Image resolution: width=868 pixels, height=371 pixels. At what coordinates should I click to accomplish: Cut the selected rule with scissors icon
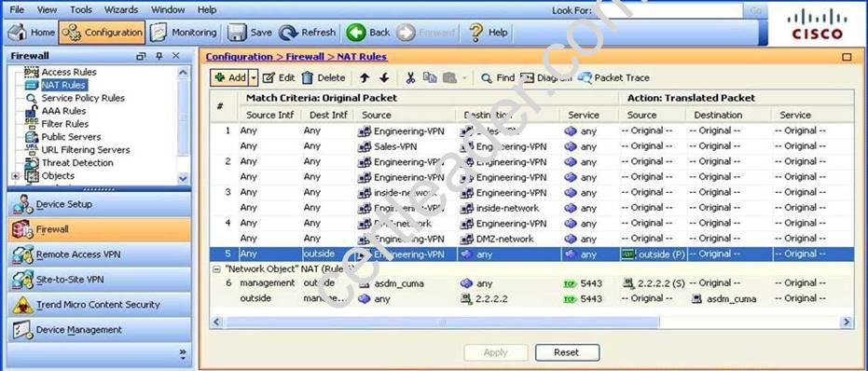coord(410,78)
